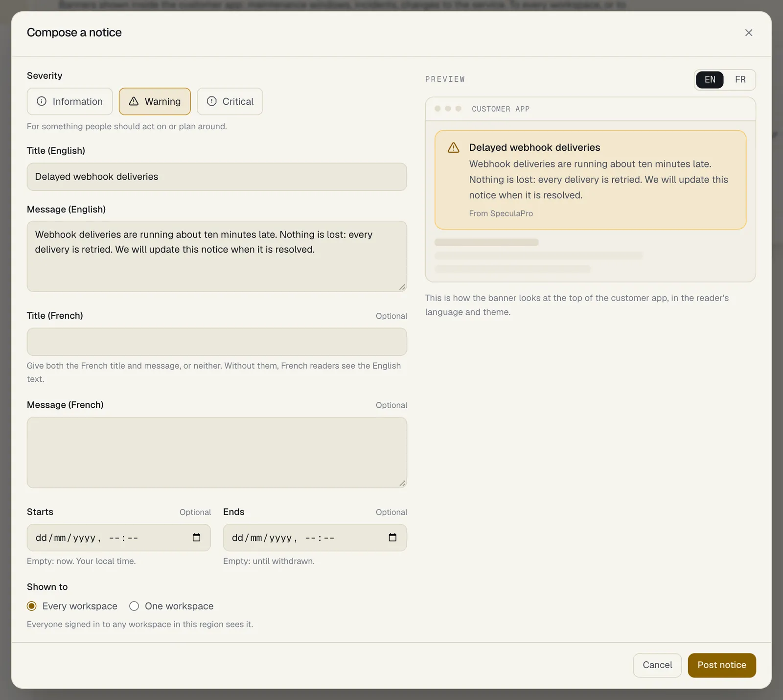Open the Starts date calendar picker

click(196, 537)
